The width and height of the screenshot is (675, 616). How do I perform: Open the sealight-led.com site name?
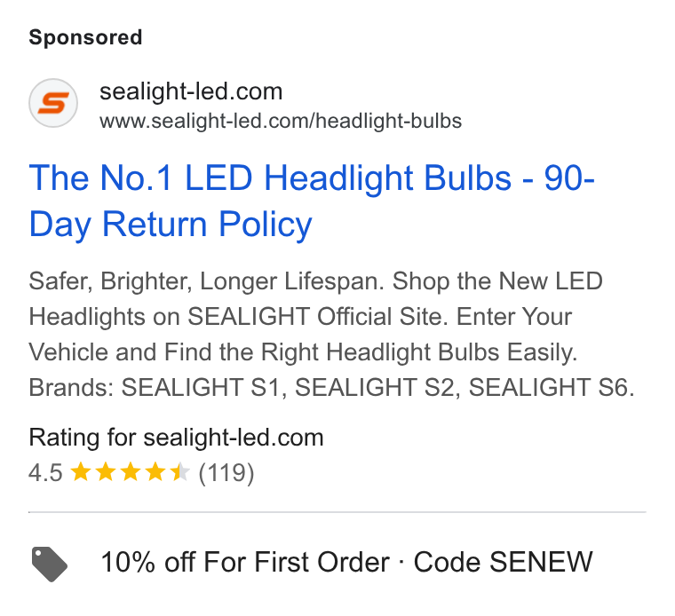point(191,91)
